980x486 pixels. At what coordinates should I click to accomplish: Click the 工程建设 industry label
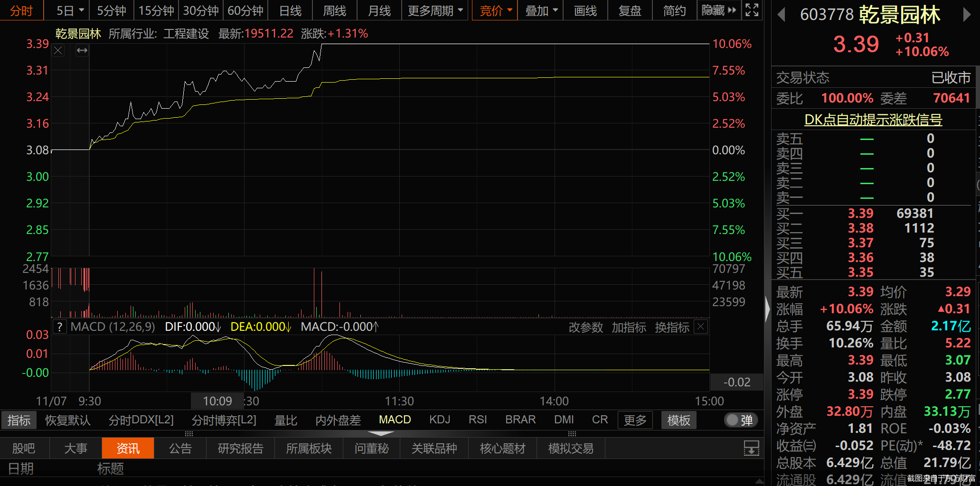[186, 34]
